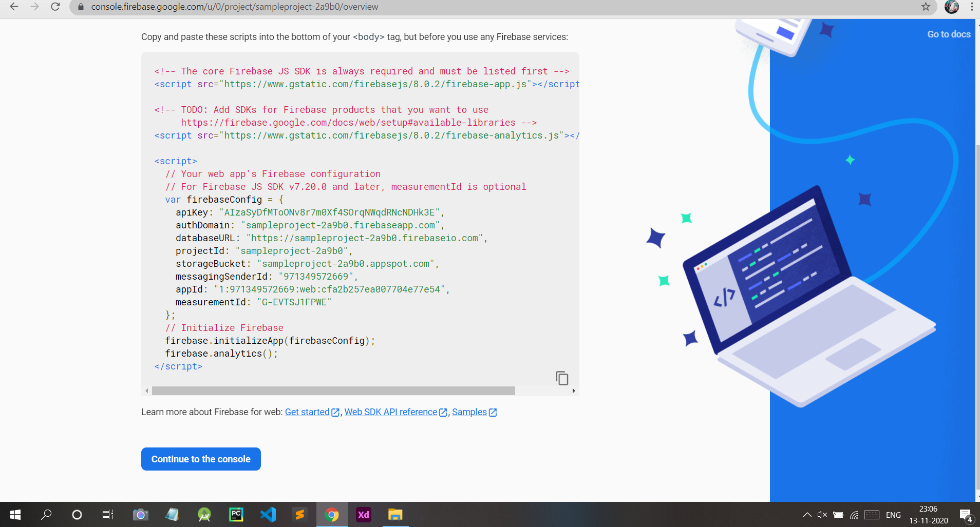
Task: Open the Web SDK API reference link
Action: point(395,412)
